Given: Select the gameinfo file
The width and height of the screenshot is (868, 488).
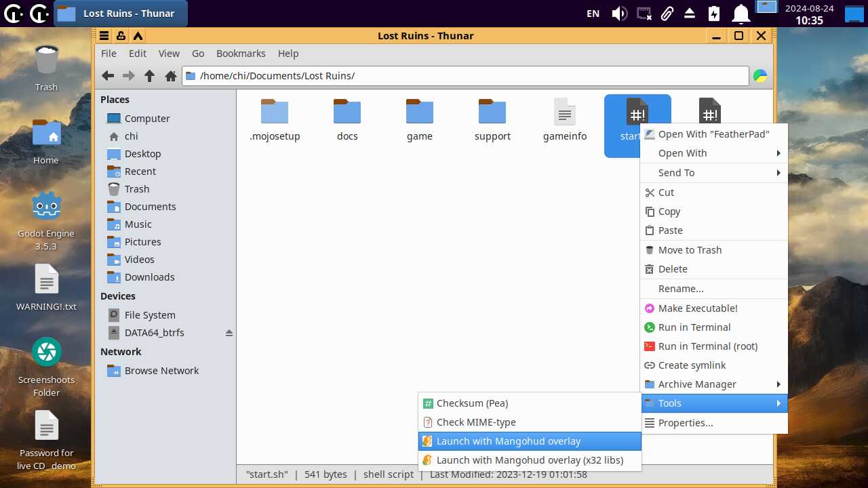Looking at the screenshot, I should pyautogui.click(x=565, y=120).
